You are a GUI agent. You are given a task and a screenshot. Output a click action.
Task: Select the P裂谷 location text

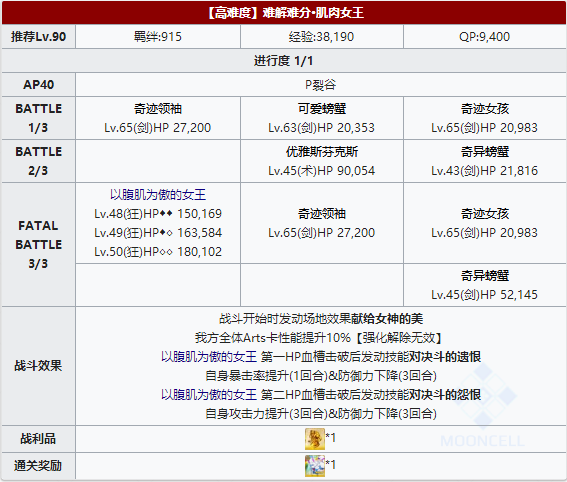pos(320,85)
